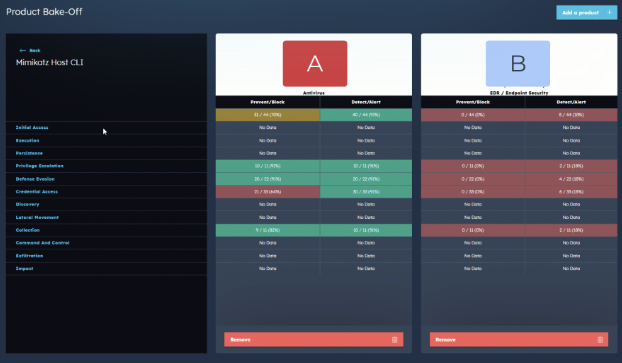The image size is (622, 363).
Task: Open the Execution category
Action: pyautogui.click(x=27, y=140)
